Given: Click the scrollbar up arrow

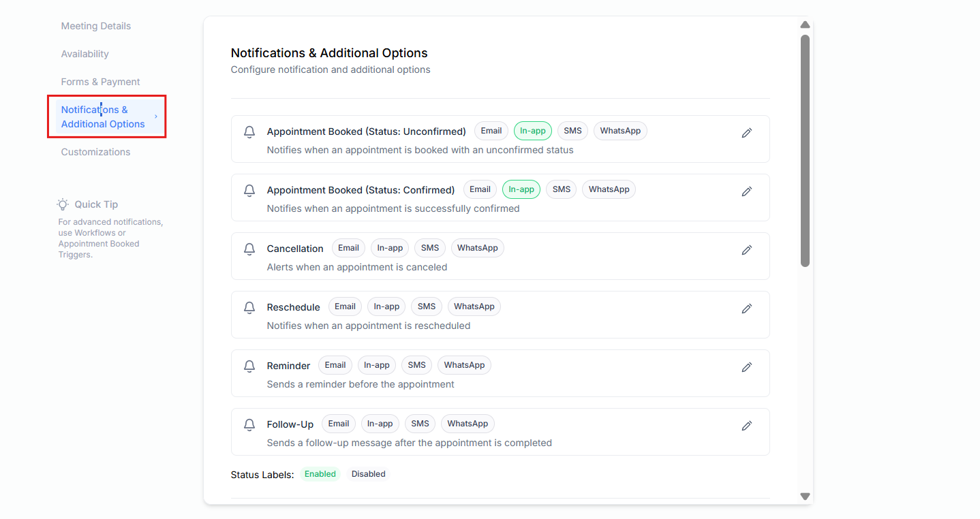Looking at the screenshot, I should click(805, 25).
